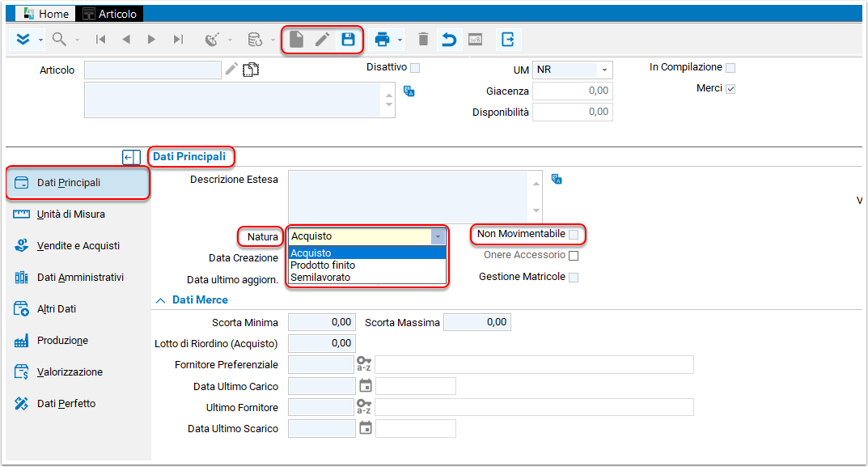Click the undo arrow icon
This screenshot has width=868, height=467.
point(449,40)
